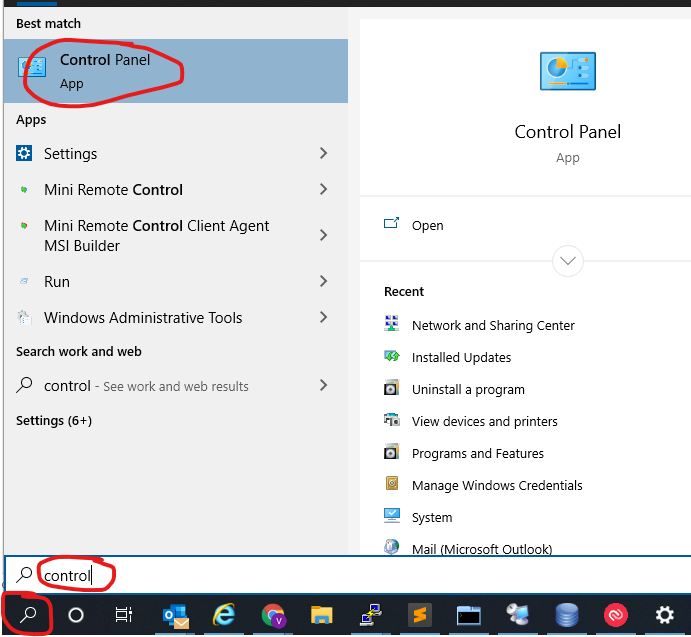Viewport: 691px width, 637px height.
Task: Open the PuTTY network taskbar icon
Action: (x=371, y=615)
